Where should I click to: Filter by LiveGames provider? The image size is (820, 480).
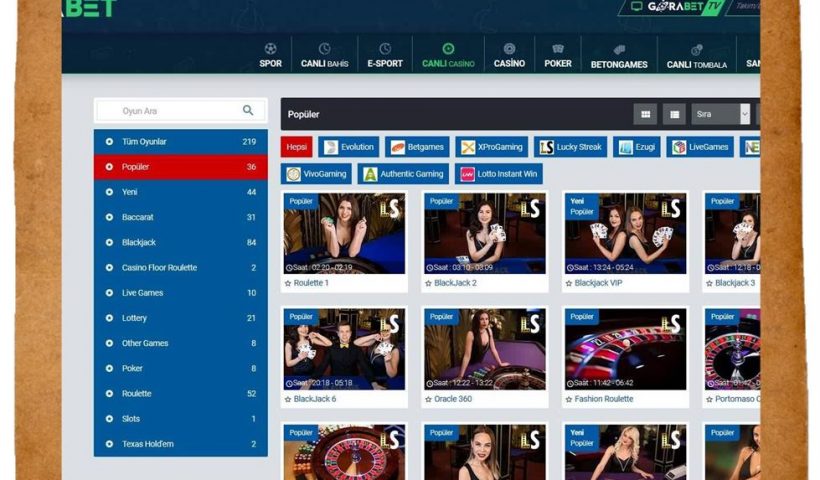(700, 147)
